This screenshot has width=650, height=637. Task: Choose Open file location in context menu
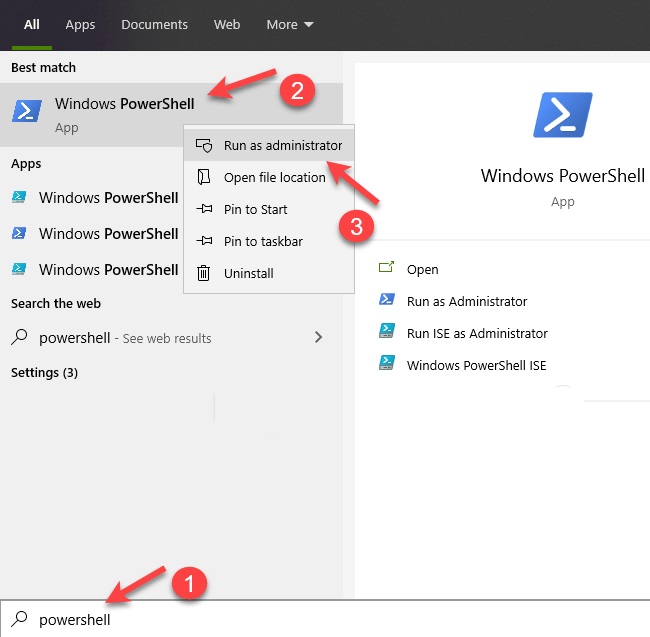point(269,177)
